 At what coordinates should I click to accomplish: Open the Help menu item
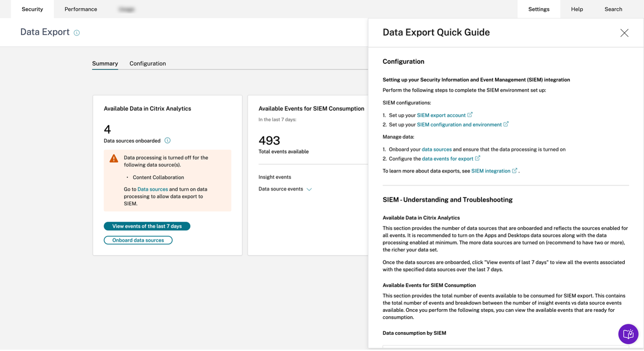pyautogui.click(x=577, y=9)
